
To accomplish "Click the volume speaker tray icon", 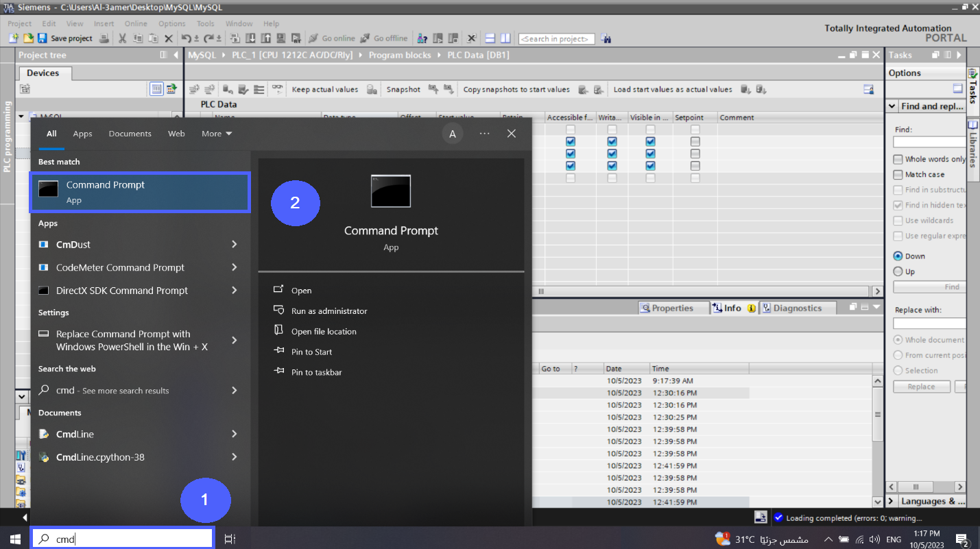I will (x=876, y=539).
